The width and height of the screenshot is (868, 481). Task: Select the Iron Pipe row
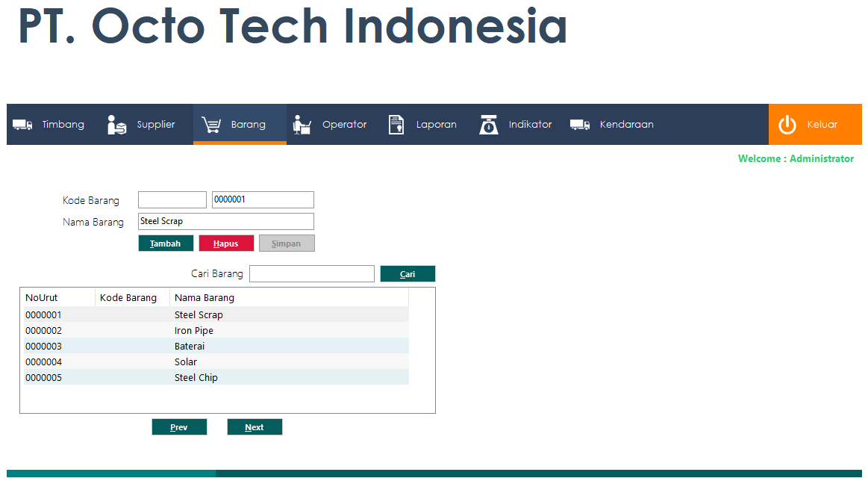216,330
